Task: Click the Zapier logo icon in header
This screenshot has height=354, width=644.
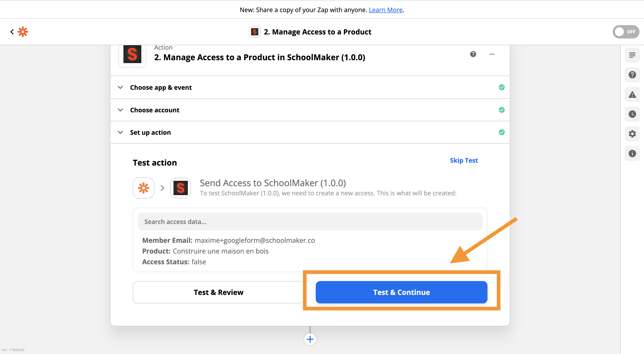Action: [x=23, y=32]
